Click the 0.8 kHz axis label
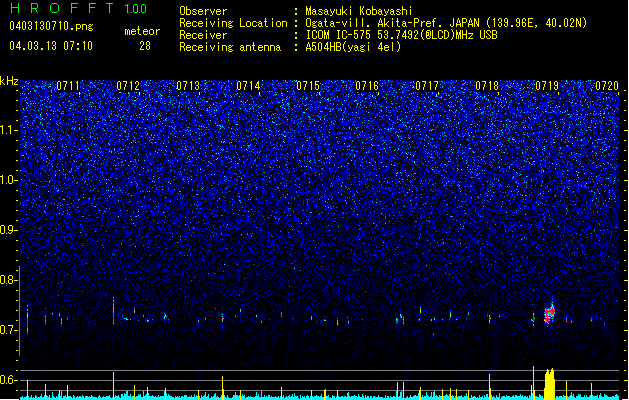629x400 pixels. tap(9, 280)
